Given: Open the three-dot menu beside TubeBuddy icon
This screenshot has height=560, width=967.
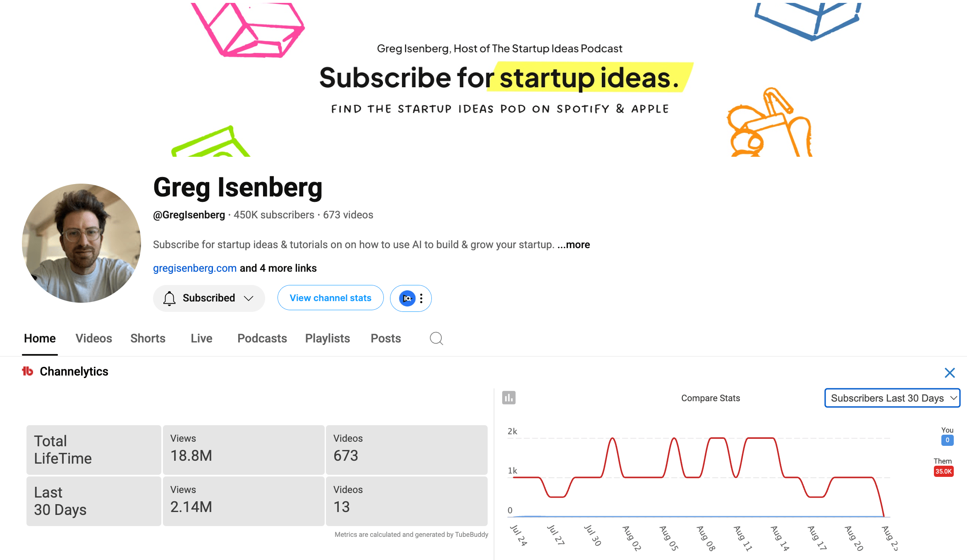Looking at the screenshot, I should click(421, 298).
